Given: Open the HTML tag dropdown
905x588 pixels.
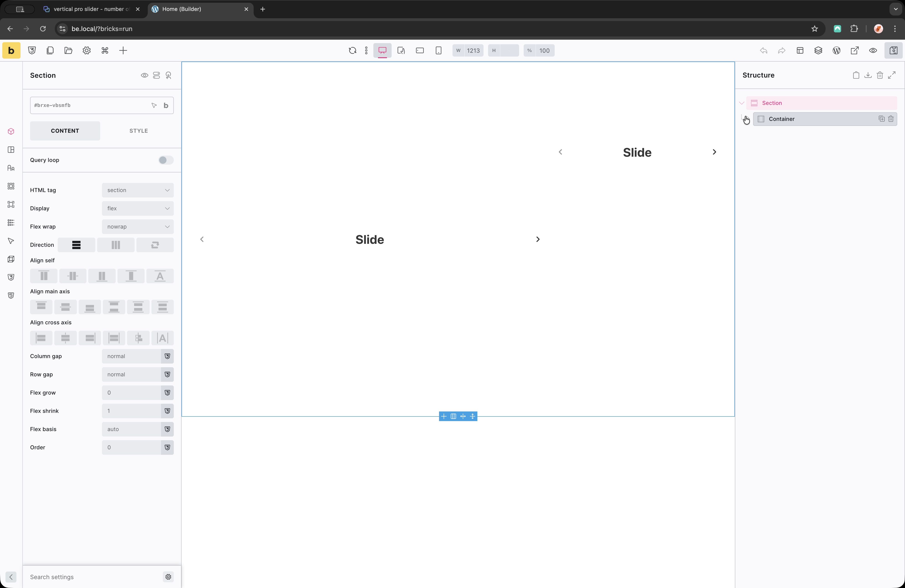Looking at the screenshot, I should coord(138,190).
